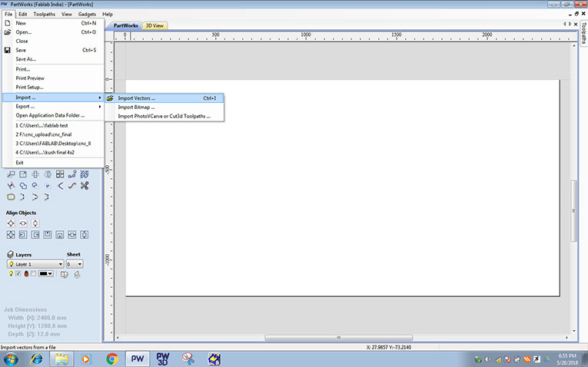The image size is (588, 367).
Task: Select the scissors Trim vectors tool
Action: 85,185
